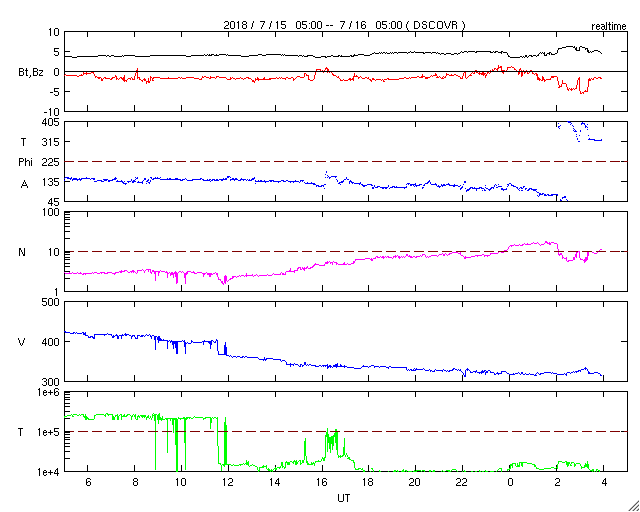
Task: Click the "A" axis label
Action: click(25, 184)
